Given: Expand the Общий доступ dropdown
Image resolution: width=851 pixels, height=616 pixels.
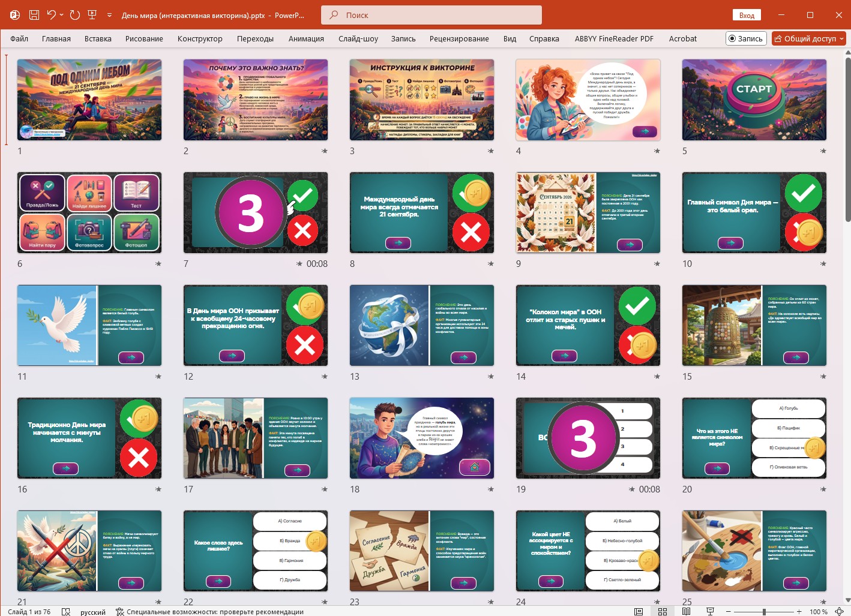Looking at the screenshot, I should (841, 38).
